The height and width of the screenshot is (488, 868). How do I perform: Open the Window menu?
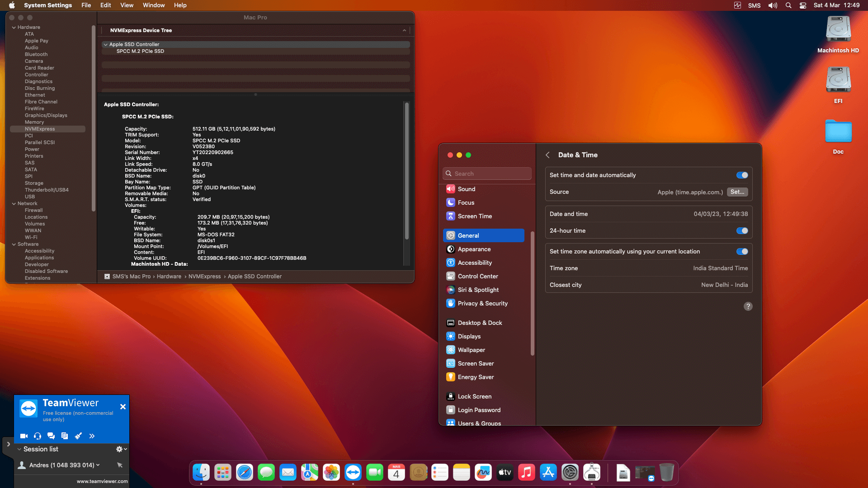pos(154,5)
